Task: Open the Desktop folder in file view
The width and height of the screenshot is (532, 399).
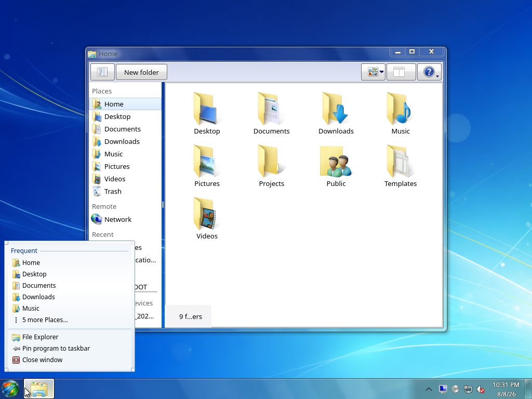Action: click(x=207, y=114)
